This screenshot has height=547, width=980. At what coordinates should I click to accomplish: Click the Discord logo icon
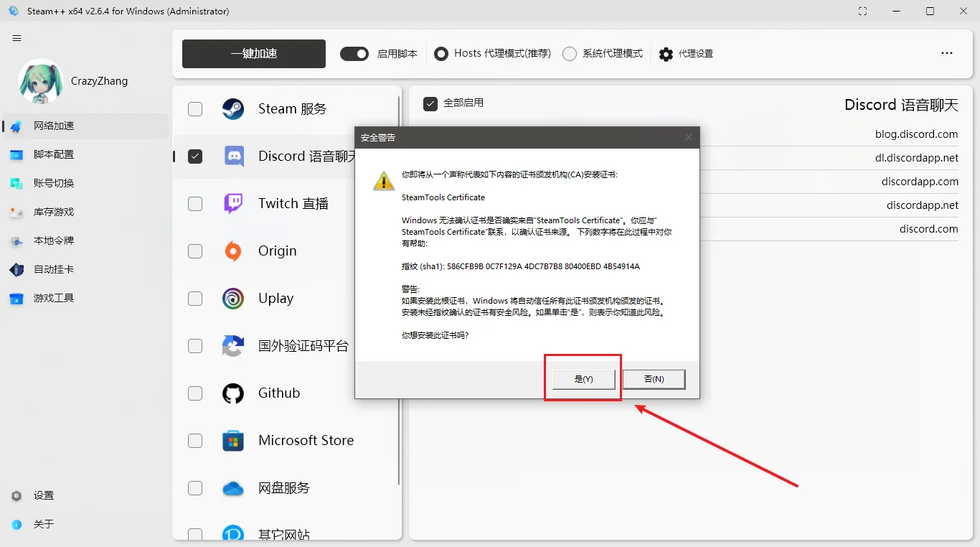233,156
